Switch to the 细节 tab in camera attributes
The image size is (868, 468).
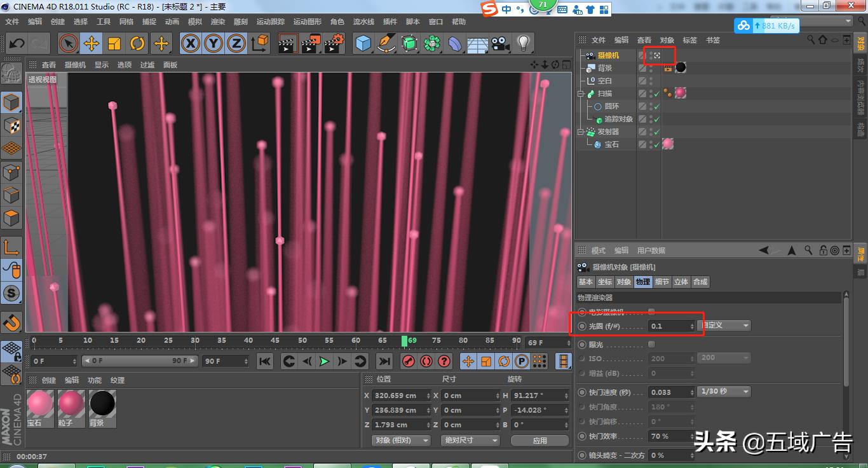(x=662, y=282)
